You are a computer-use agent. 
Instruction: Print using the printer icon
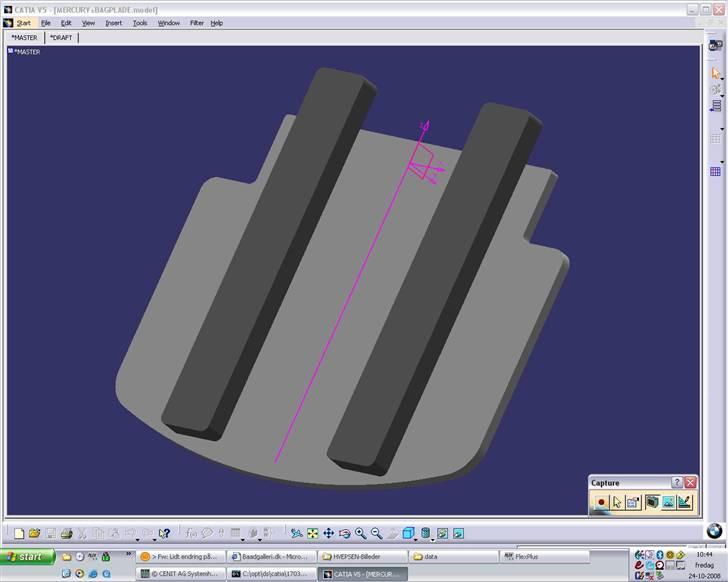66,534
